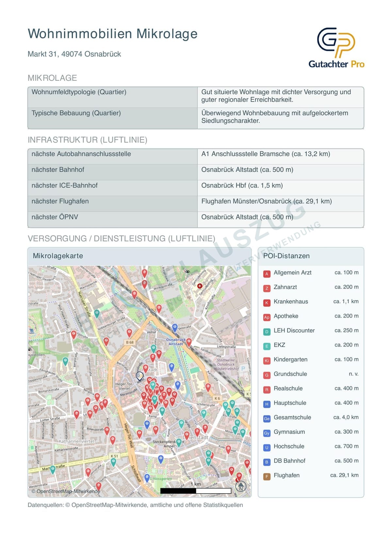Click Osnabrück Hbf (ca. 1,5 km) value
The image size is (392, 554).
[x=242, y=185]
